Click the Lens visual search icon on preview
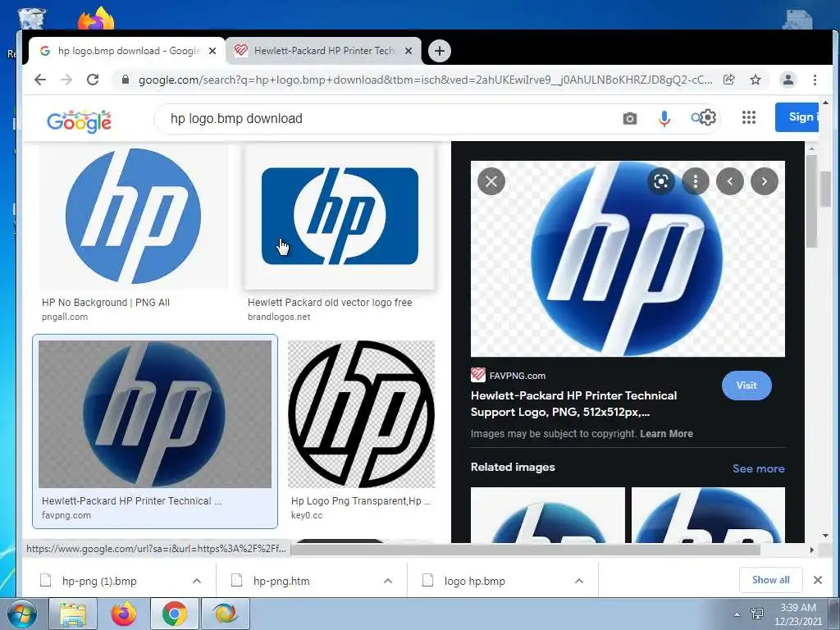Screen dimensions: 840x630 pos(661,181)
